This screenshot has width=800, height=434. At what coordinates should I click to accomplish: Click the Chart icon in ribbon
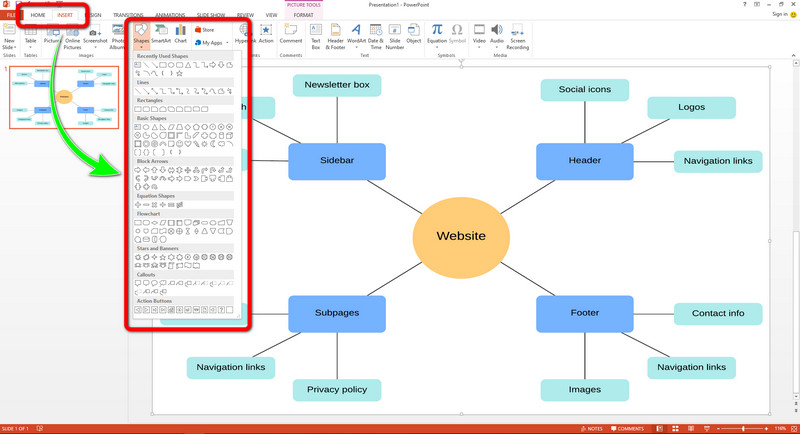181,36
